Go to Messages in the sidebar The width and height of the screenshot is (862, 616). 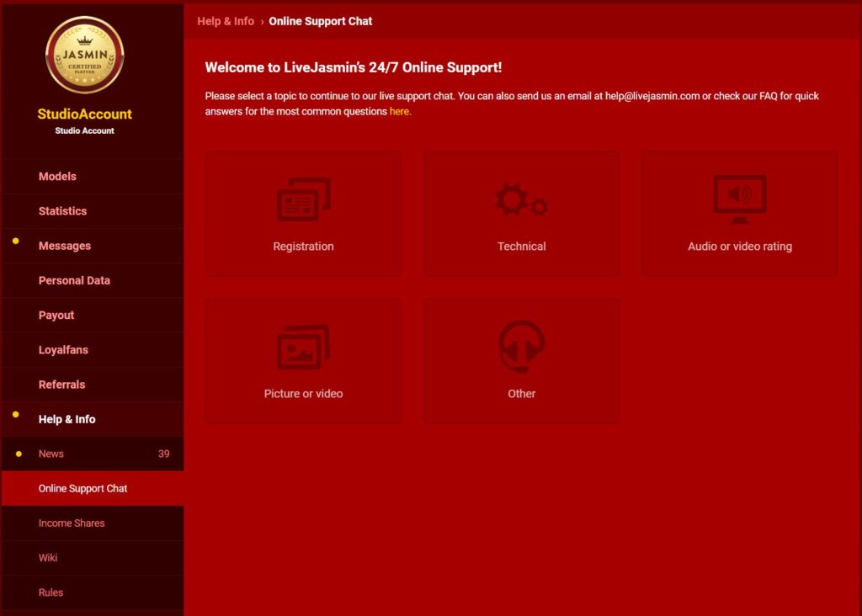(93, 246)
